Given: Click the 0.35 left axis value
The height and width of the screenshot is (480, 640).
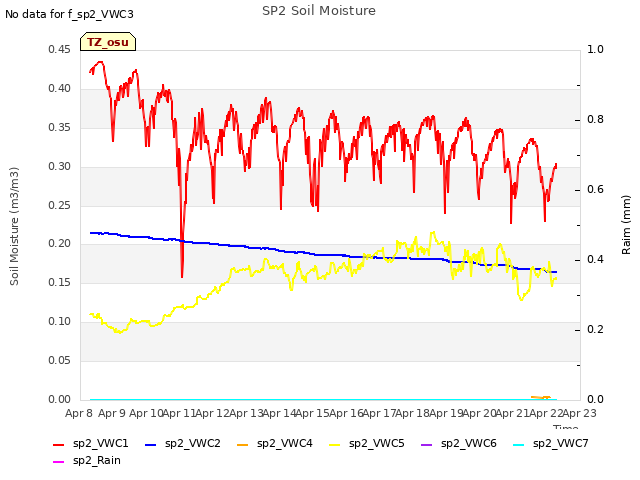Looking at the screenshot, I should (59, 128).
